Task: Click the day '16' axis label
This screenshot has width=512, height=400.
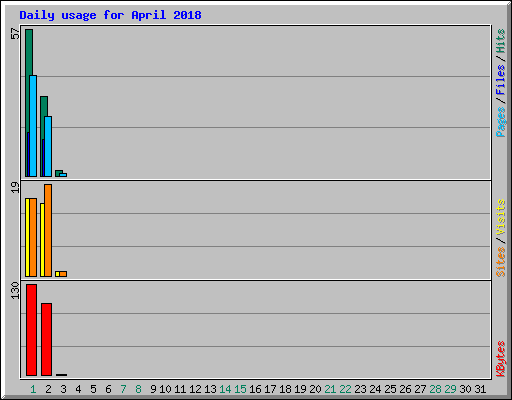Action: pos(255,389)
